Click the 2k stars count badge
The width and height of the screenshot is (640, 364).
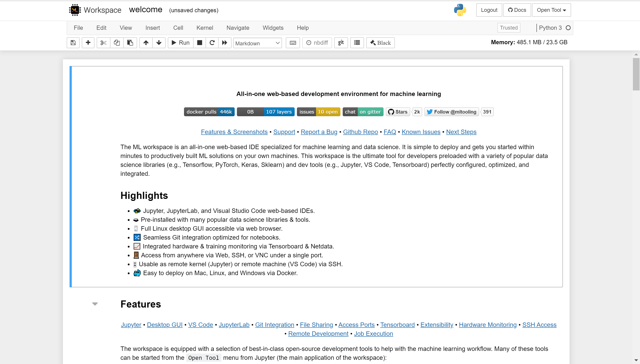417,112
